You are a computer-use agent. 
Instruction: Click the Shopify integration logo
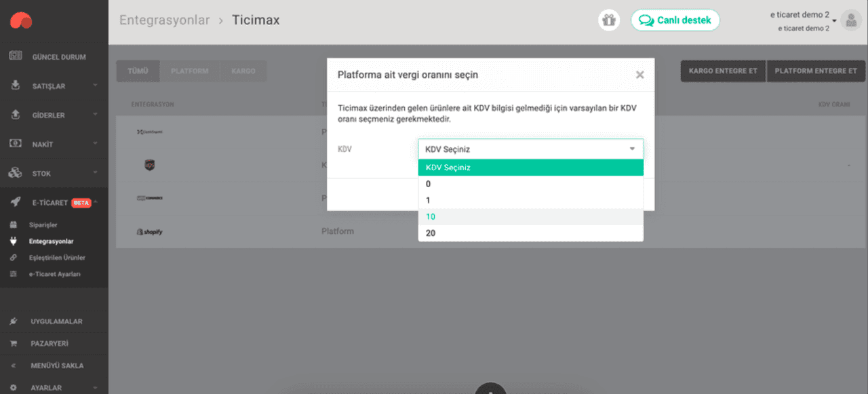click(149, 232)
